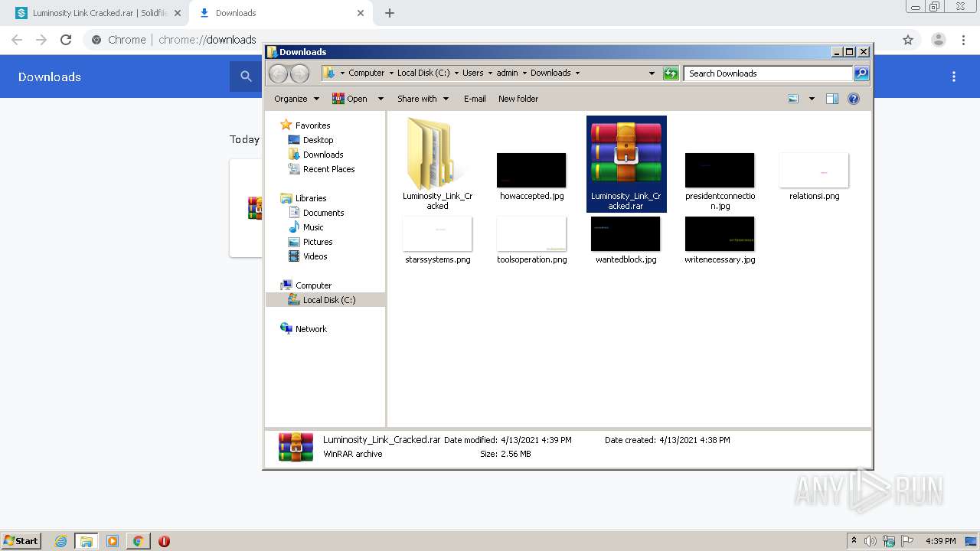
Task: Click volume icon in system tray
Action: tap(871, 541)
